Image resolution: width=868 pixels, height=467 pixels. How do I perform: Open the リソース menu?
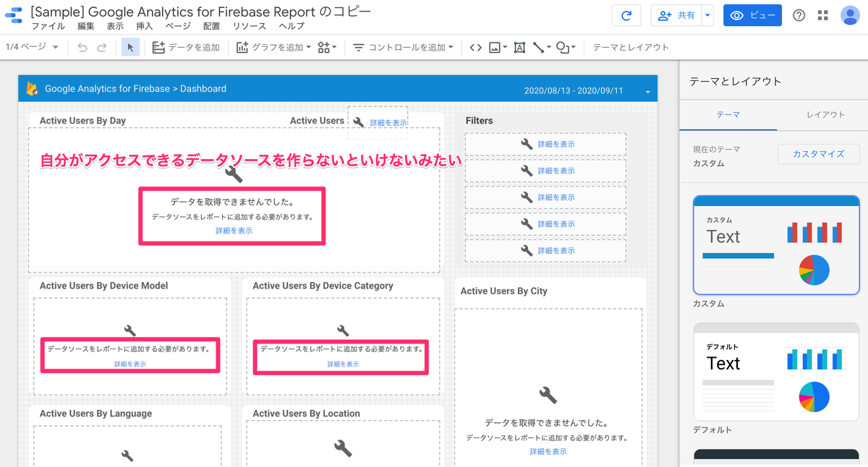tap(250, 26)
